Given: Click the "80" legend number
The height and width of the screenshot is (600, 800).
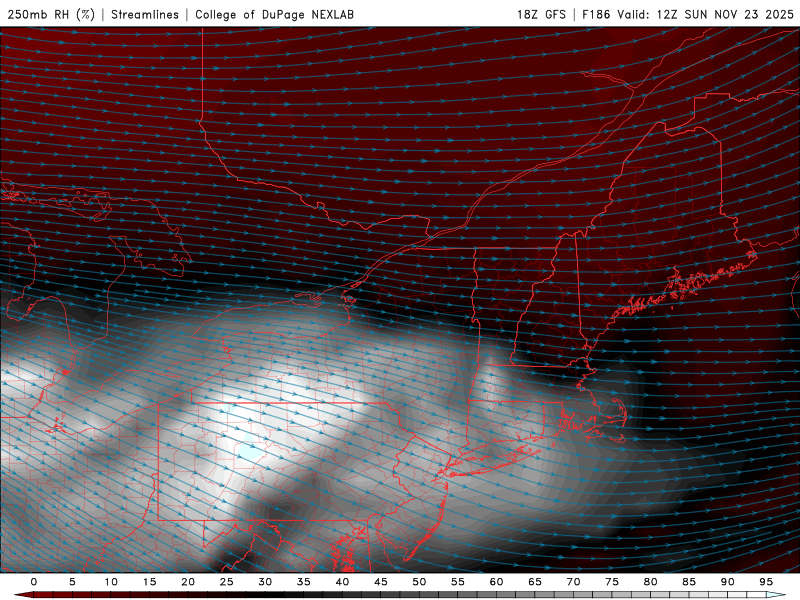Looking at the screenshot, I should (651, 582).
